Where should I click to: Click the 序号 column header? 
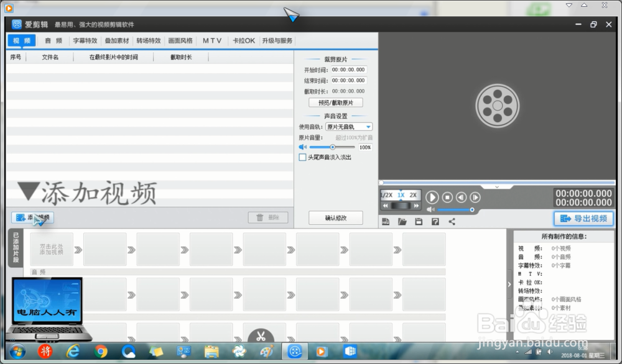(x=16, y=57)
